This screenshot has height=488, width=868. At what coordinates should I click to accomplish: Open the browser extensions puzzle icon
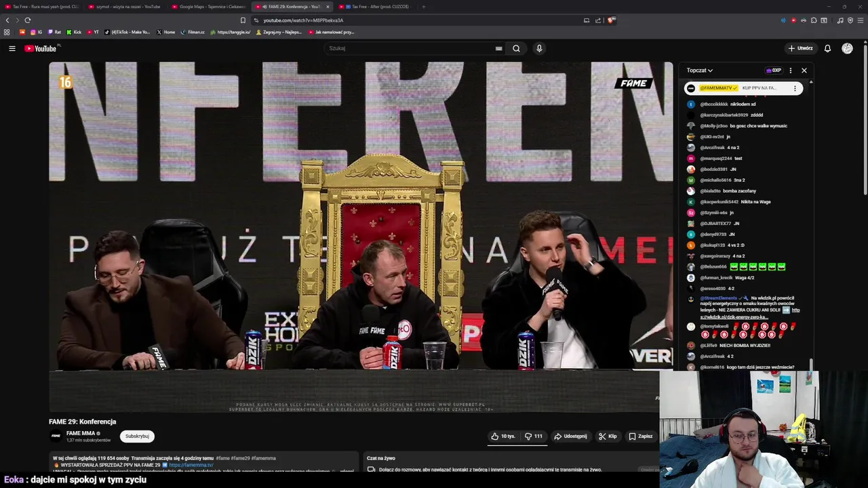(814, 20)
